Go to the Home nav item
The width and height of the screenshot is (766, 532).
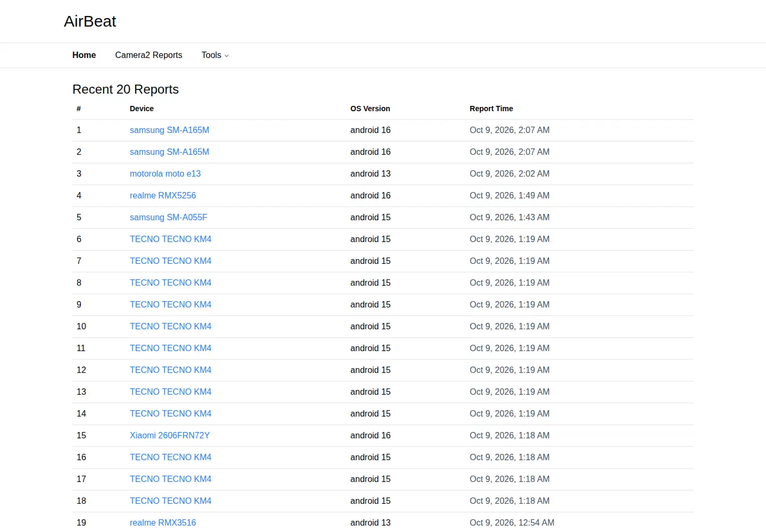(x=84, y=55)
